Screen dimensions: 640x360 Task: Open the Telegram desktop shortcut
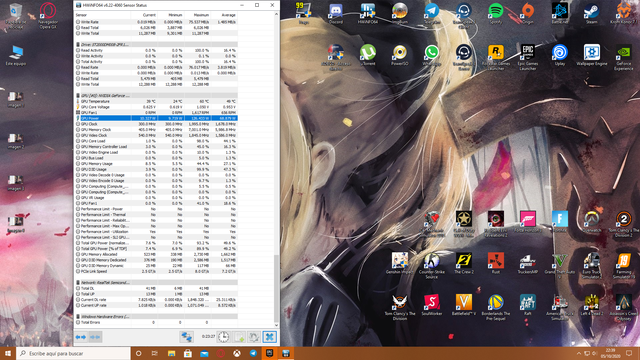click(x=431, y=13)
